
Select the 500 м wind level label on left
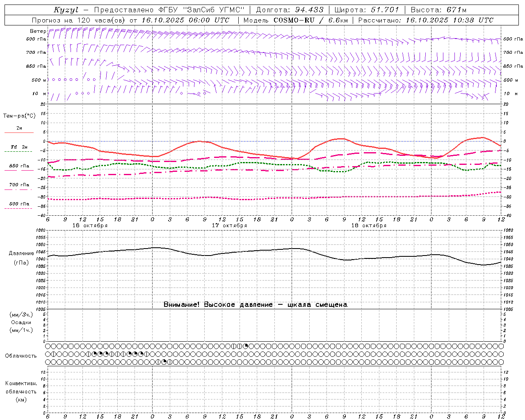click(x=39, y=80)
